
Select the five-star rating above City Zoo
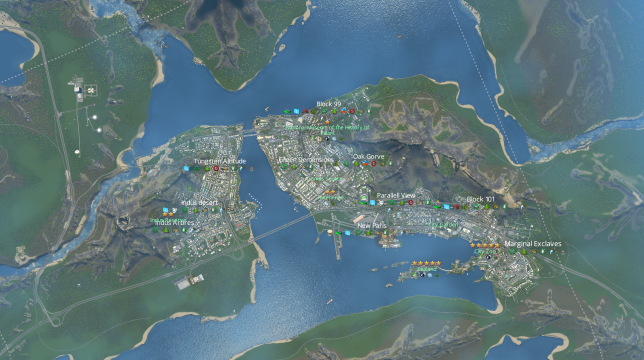(x=485, y=245)
